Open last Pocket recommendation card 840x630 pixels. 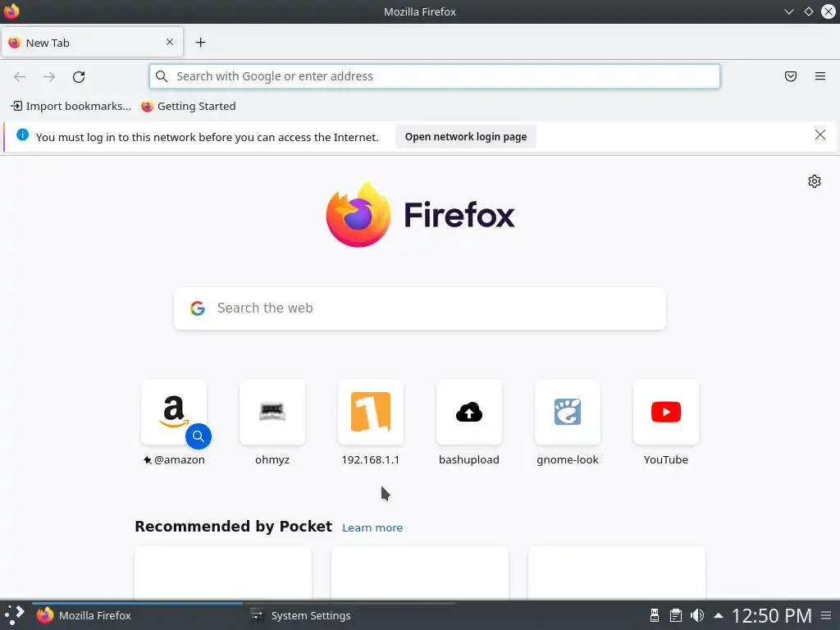pos(617,573)
